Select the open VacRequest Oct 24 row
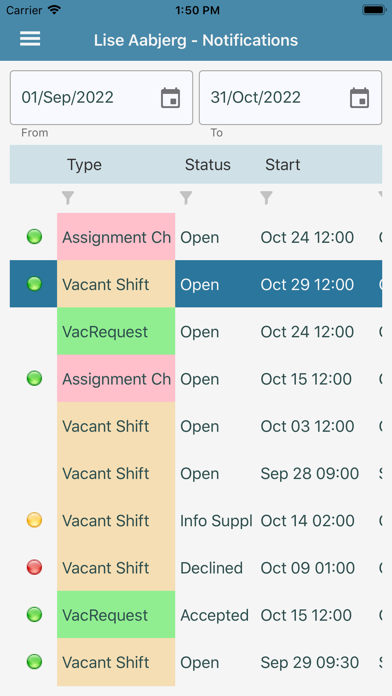The image size is (392, 696). (x=196, y=331)
